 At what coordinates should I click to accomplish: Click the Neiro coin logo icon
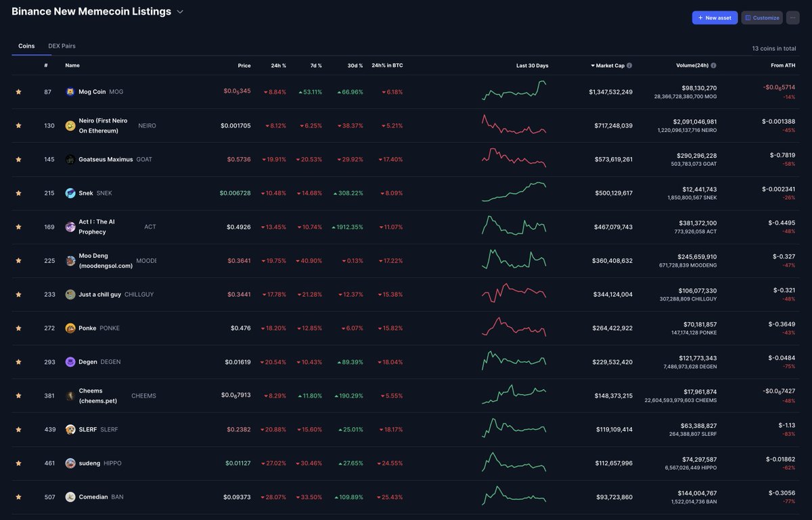(x=70, y=125)
